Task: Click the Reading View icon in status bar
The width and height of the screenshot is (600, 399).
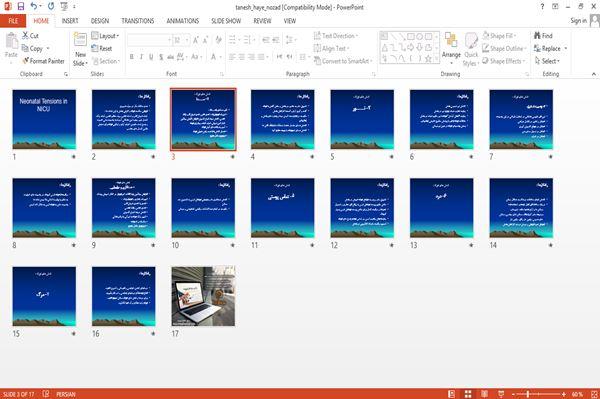Action: point(484,394)
